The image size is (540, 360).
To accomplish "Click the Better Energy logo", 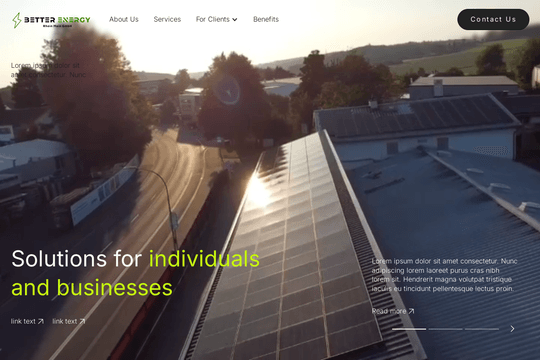I will (51, 20).
